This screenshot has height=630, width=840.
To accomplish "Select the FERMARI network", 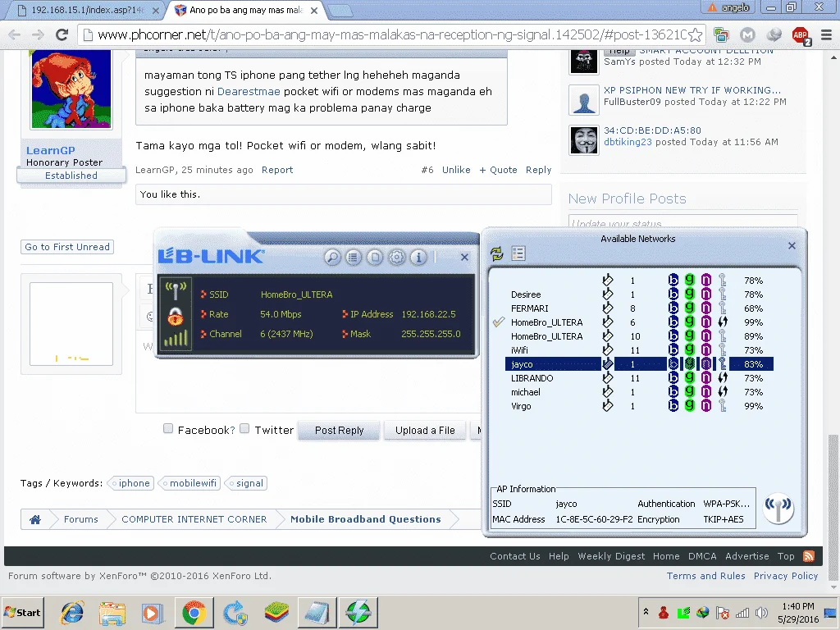I will coord(639,308).
